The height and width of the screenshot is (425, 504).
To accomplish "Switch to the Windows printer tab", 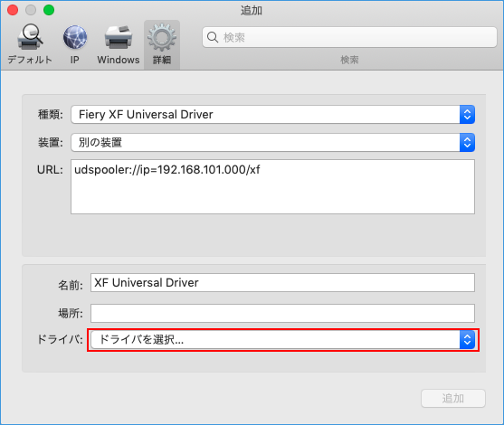I will (119, 44).
